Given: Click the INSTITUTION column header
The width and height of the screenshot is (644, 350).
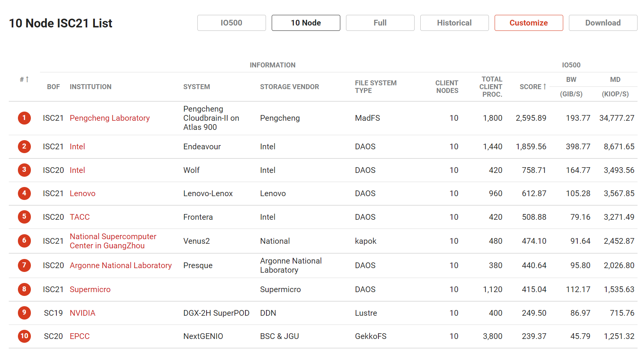Looking at the screenshot, I should click(91, 87).
